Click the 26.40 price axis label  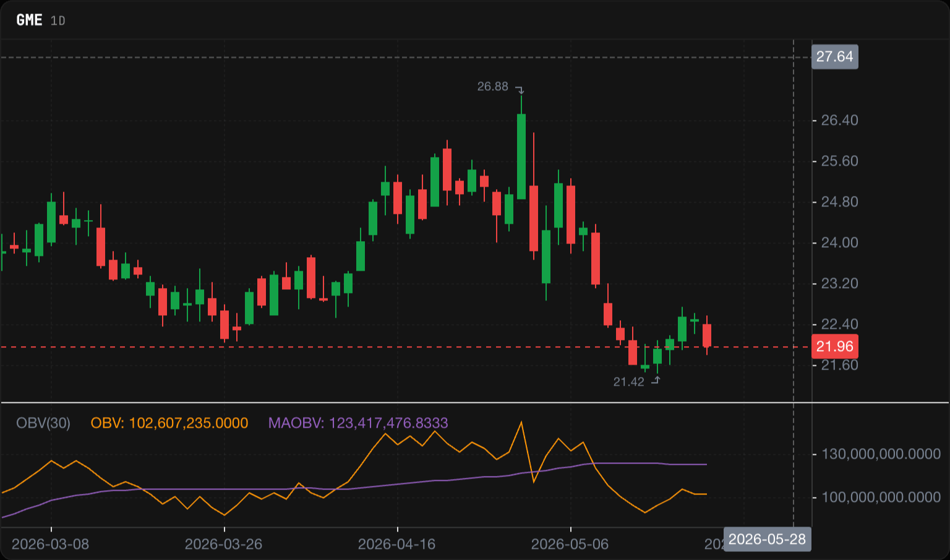pyautogui.click(x=839, y=121)
